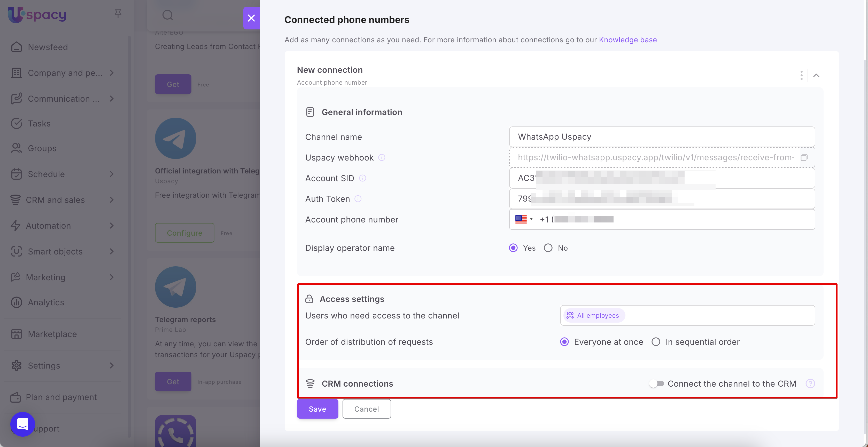Click the pin sidebar icon
The image size is (868, 447).
tap(118, 13)
